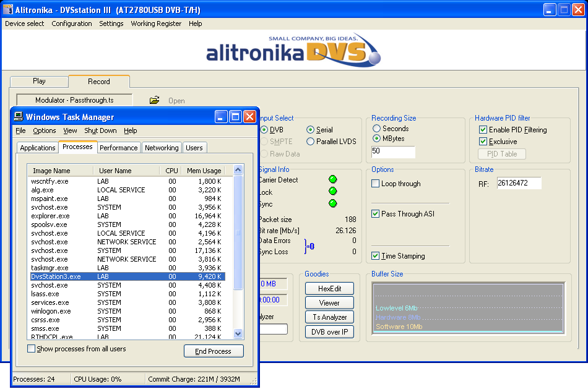
Task: Switch to the Applications tab
Action: 38,148
